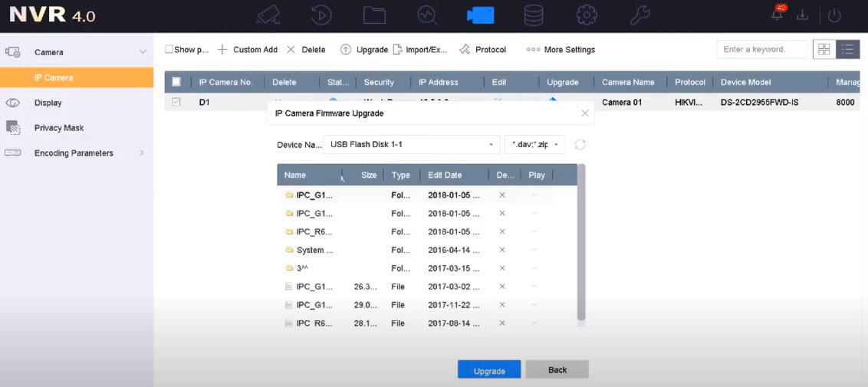
Task: Open the Playback icon in top bar
Action: 322,15
